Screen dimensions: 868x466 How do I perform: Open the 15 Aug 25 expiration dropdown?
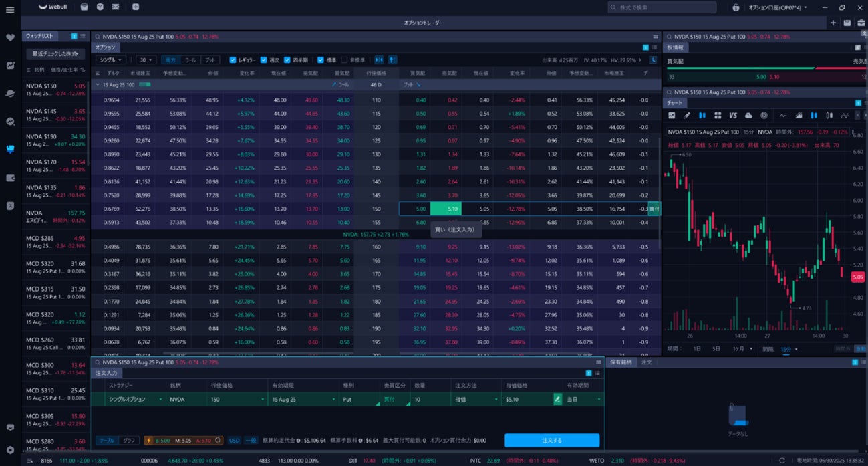(303, 399)
